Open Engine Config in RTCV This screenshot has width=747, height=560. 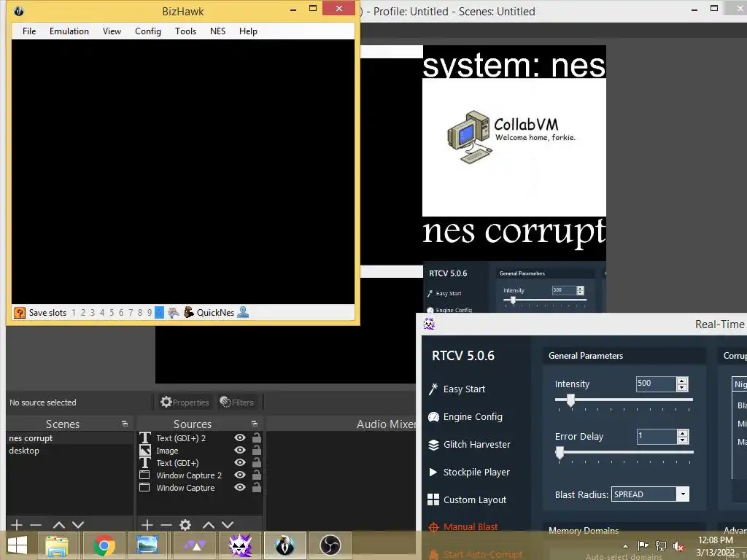(465, 416)
